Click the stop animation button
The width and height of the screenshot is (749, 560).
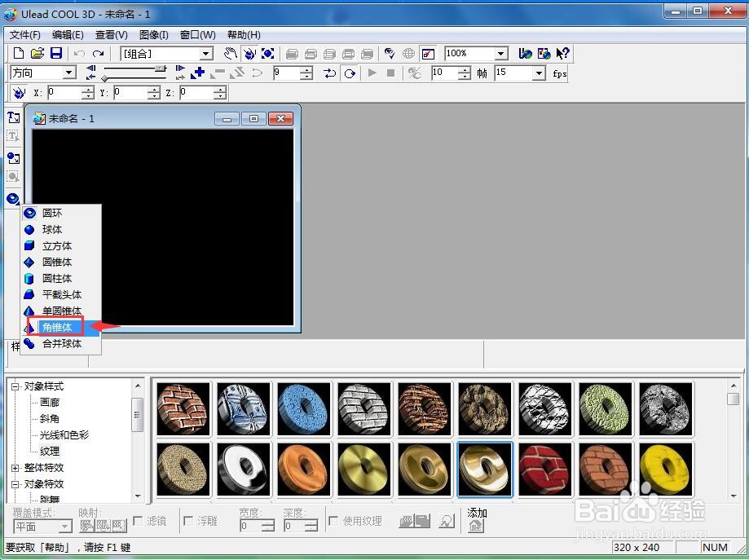tap(390, 73)
